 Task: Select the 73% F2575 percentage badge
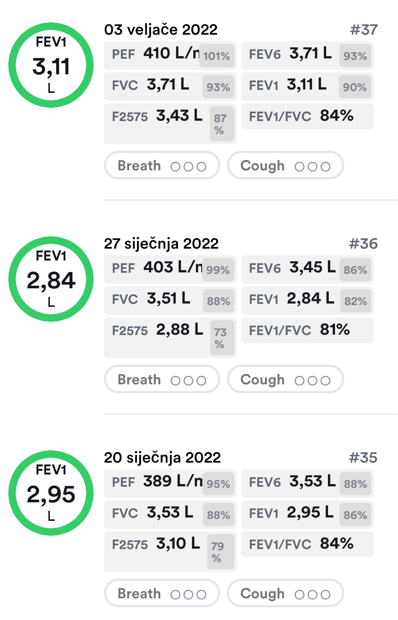point(220,338)
